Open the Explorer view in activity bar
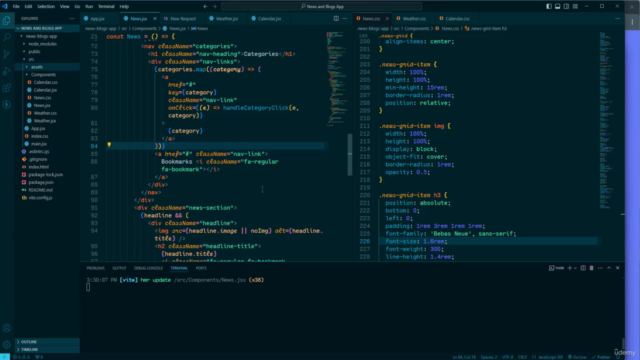 (7, 20)
